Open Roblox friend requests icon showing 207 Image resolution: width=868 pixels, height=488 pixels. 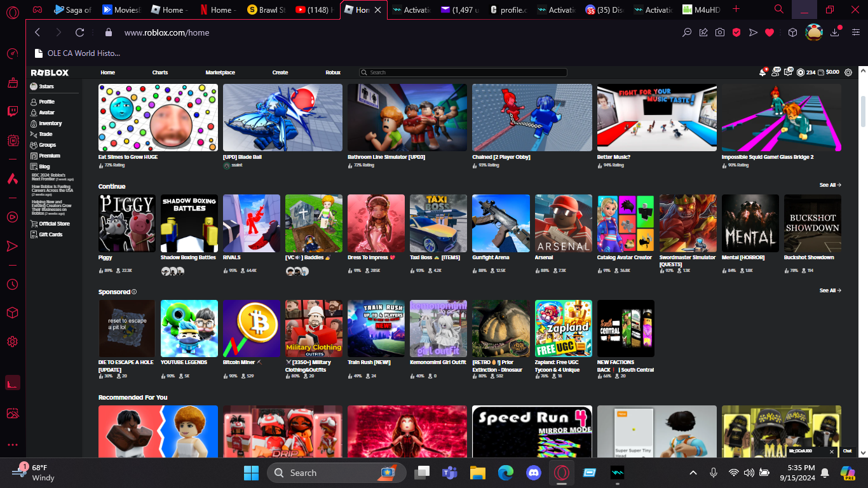click(x=776, y=72)
